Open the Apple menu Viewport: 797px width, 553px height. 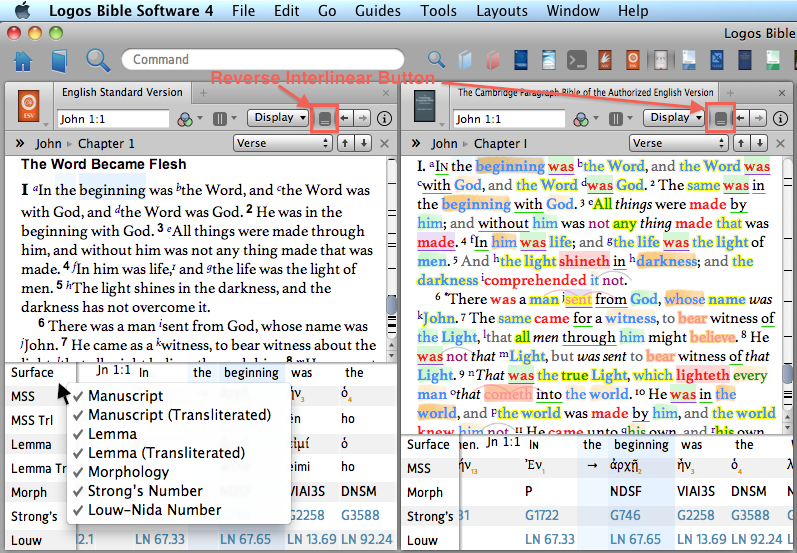(x=22, y=10)
